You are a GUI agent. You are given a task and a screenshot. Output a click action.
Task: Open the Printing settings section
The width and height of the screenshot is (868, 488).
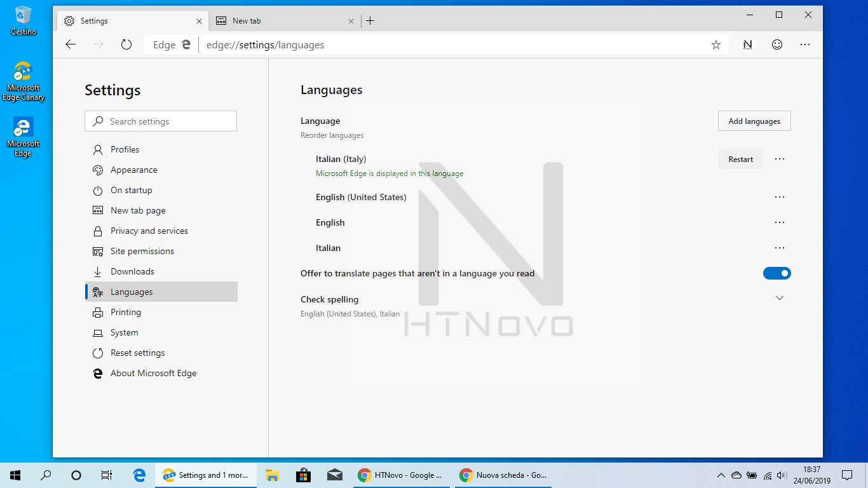click(126, 312)
